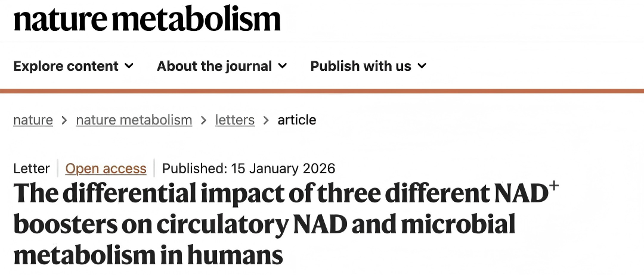Expand the Publish with us chevron arrow
Screen dimensions: 644x275
422,66
